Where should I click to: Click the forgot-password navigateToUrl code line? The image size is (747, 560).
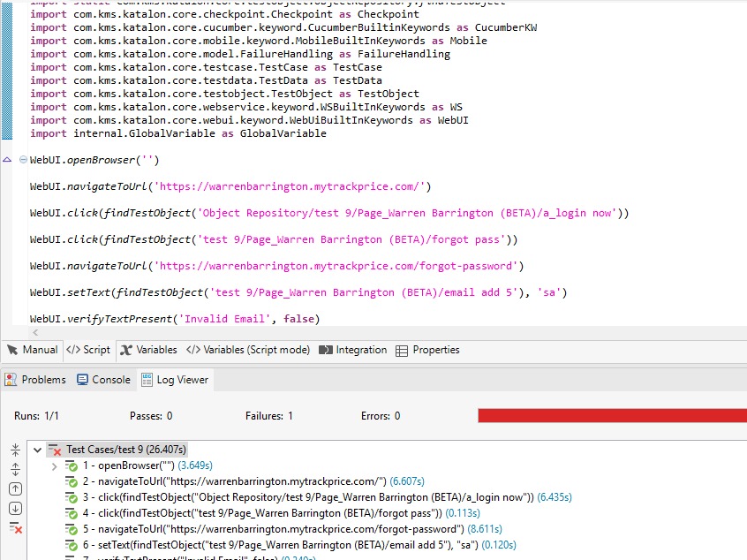point(276,266)
